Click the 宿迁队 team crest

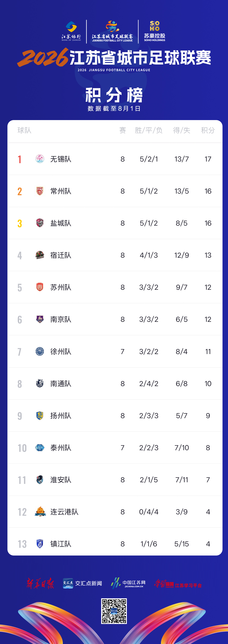pyautogui.click(x=40, y=255)
